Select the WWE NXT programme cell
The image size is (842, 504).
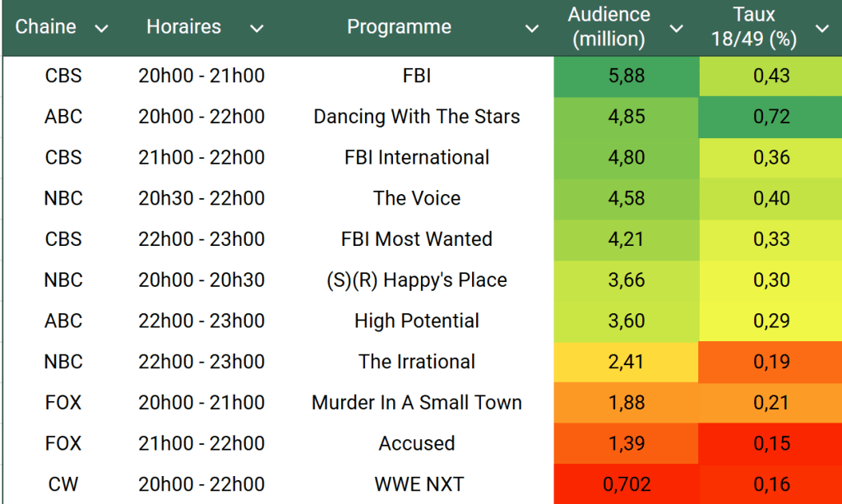[417, 484]
